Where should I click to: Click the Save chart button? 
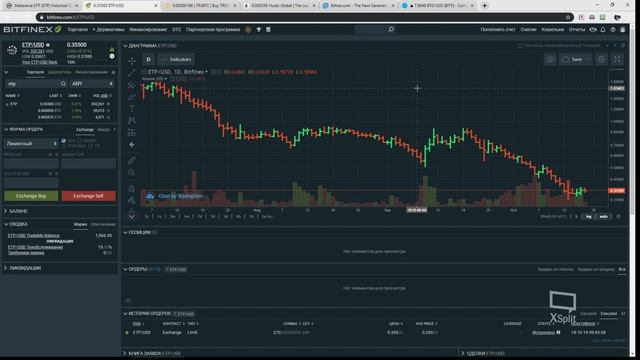coord(572,60)
